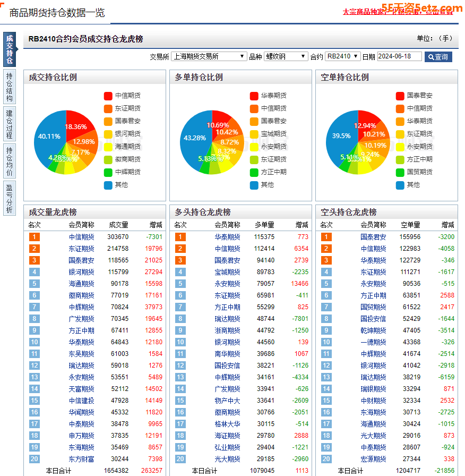Open 南华期货 in 多头持仓龙虎榜
465x476 pixels.
pos(227,354)
